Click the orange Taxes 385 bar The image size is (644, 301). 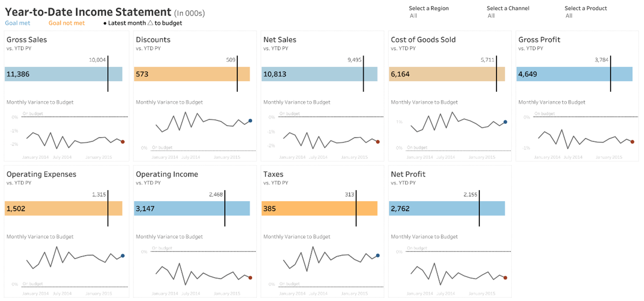pos(320,209)
